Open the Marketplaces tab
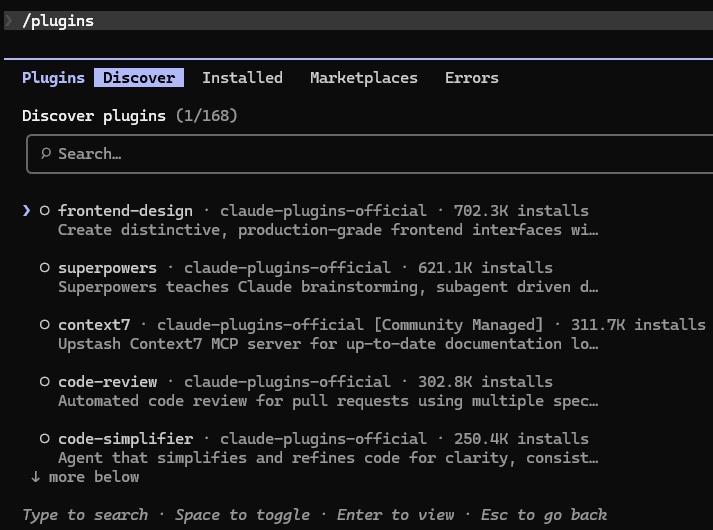Image resolution: width=713 pixels, height=530 pixels. pos(364,78)
